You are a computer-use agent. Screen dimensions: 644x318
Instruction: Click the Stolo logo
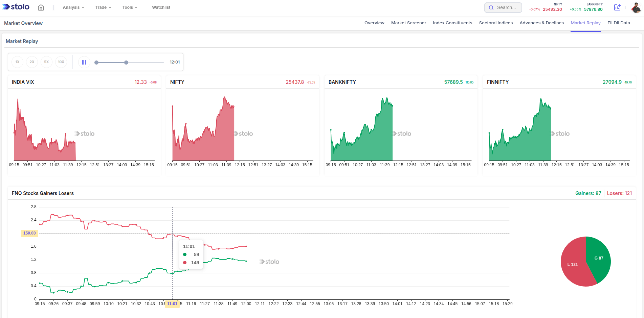[16, 7]
